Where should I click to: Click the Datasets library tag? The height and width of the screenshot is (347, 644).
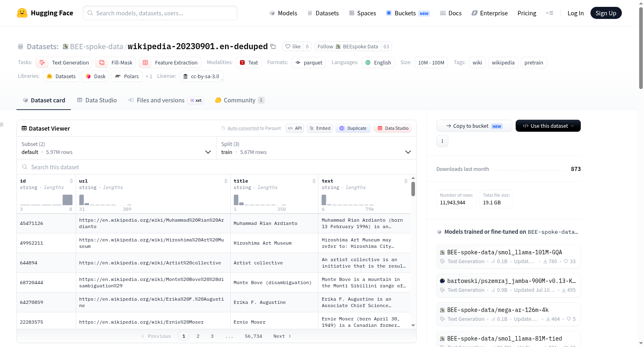[x=61, y=76]
